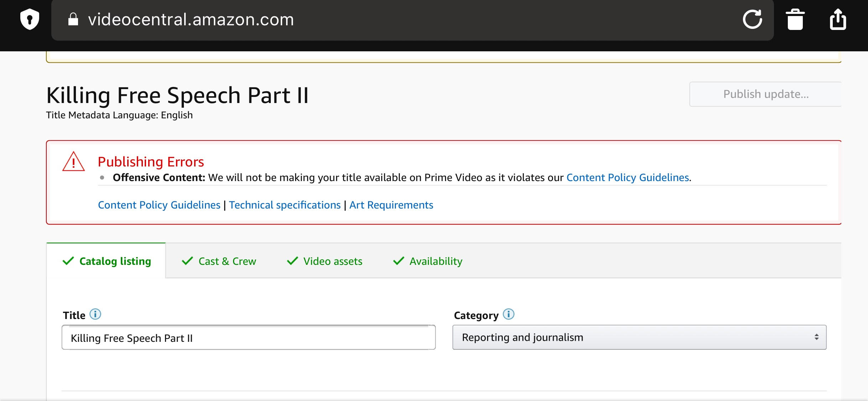Image resolution: width=868 pixels, height=401 pixels.
Task: Switch to the Video assets tab
Action: (324, 261)
